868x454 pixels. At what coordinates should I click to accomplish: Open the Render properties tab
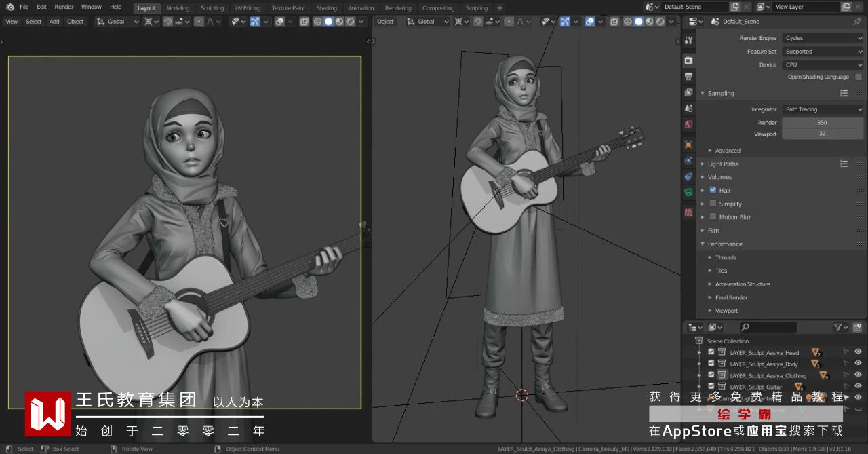[688, 60]
